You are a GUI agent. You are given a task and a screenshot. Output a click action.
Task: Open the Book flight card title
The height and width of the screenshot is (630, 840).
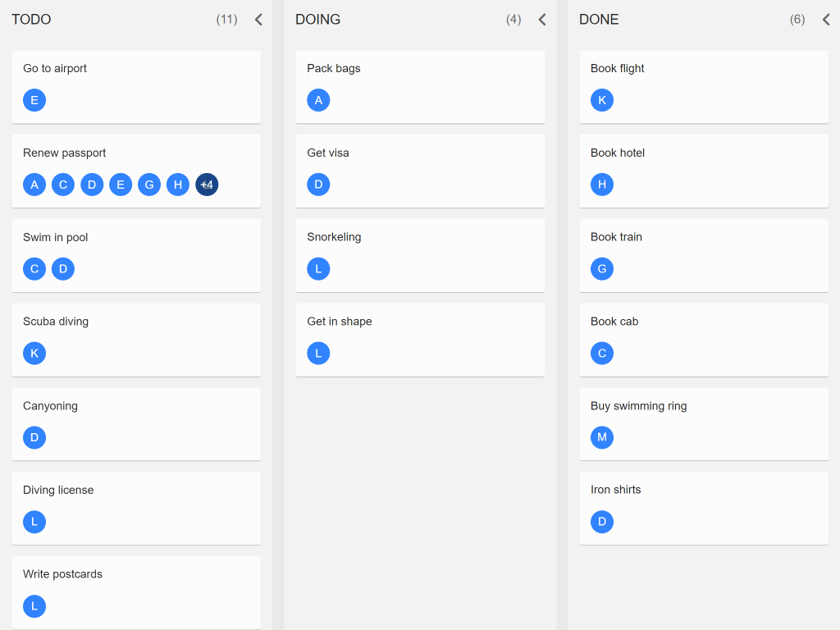617,69
